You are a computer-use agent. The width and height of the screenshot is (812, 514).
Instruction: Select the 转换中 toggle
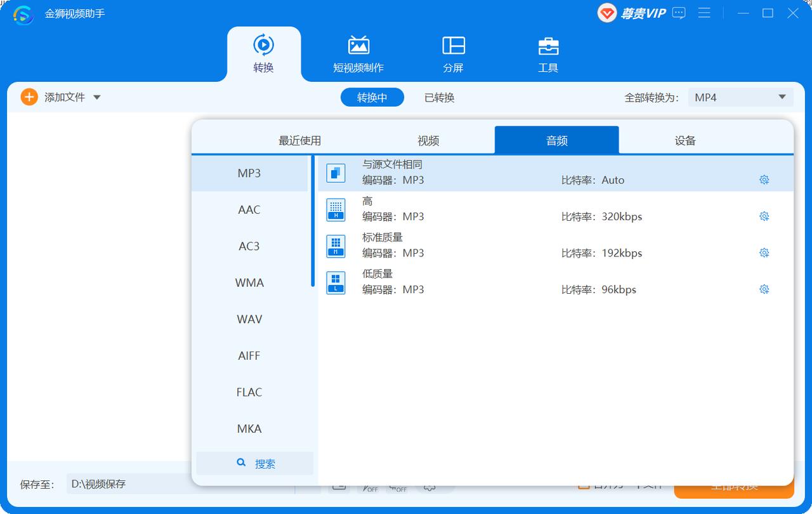click(372, 97)
